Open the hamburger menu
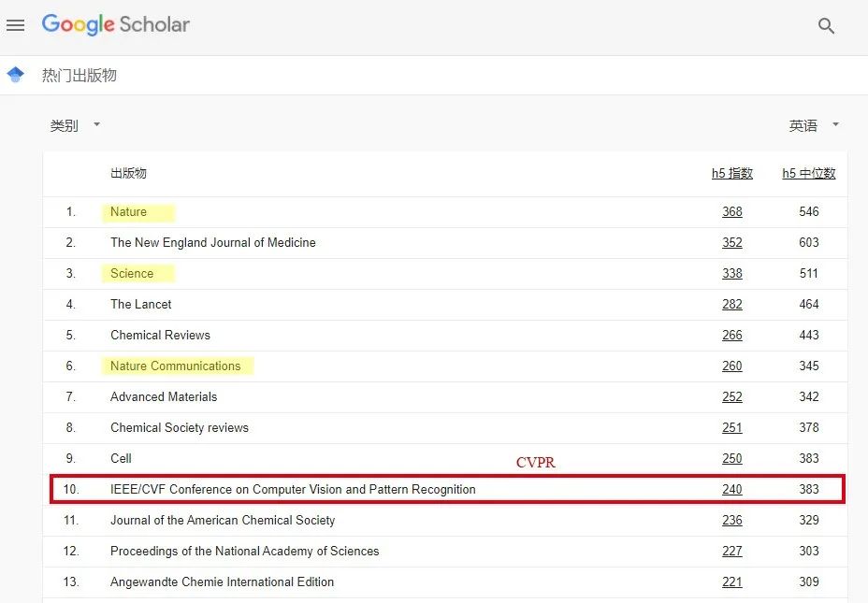 pos(15,25)
